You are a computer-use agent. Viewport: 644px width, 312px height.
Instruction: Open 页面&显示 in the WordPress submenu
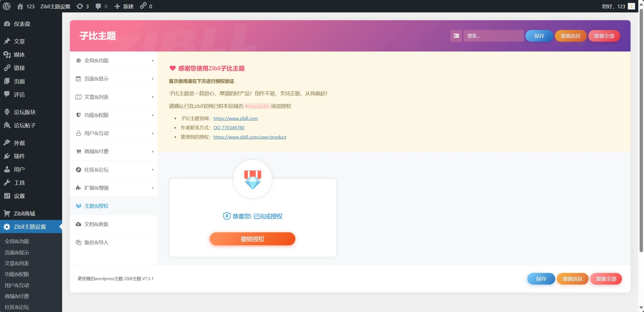pos(17,252)
